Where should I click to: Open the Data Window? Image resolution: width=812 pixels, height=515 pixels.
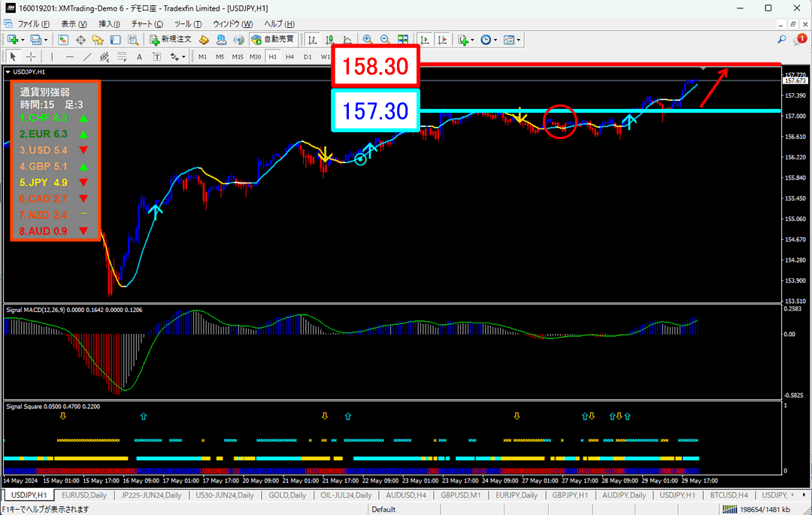point(80,39)
